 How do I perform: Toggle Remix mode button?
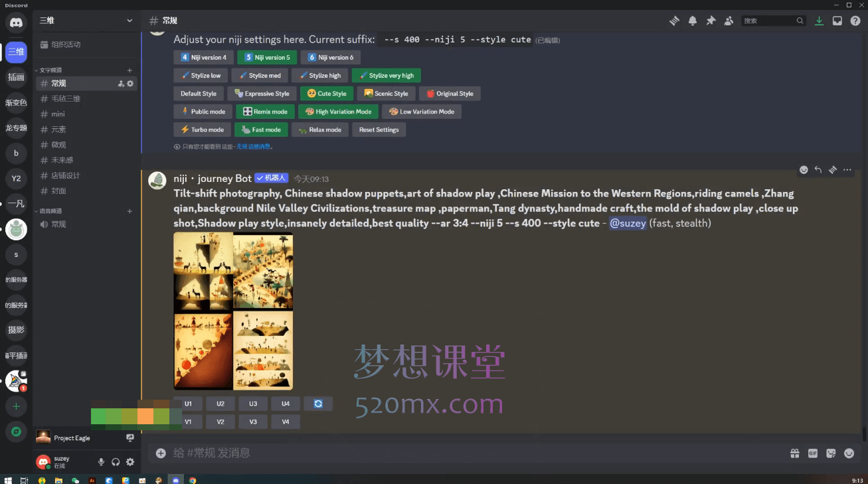pos(265,112)
